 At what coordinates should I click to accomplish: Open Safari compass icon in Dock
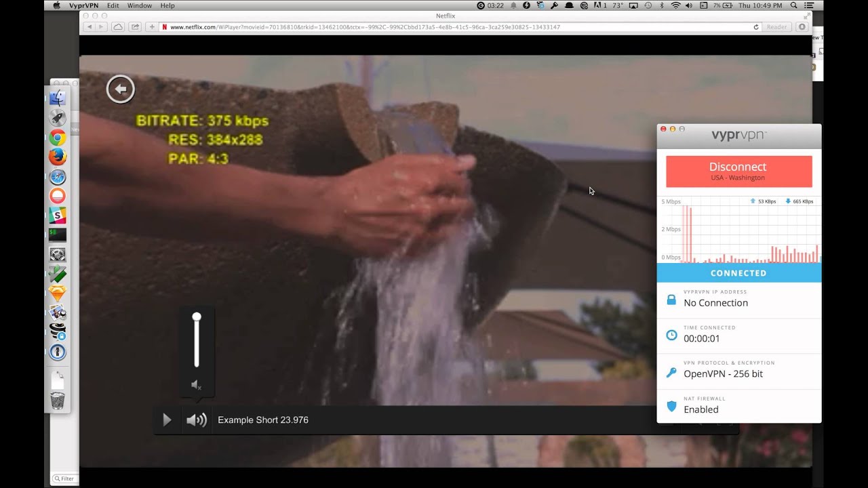[x=58, y=177]
